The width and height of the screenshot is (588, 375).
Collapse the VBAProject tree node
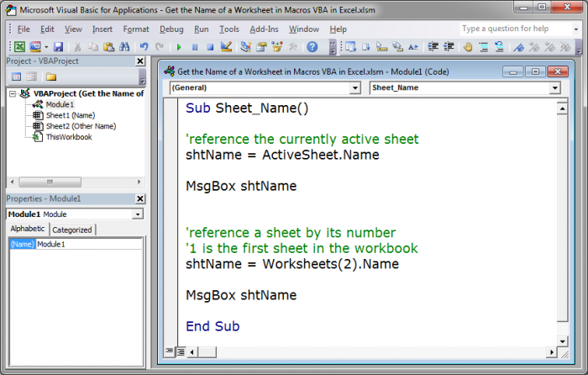(13, 93)
